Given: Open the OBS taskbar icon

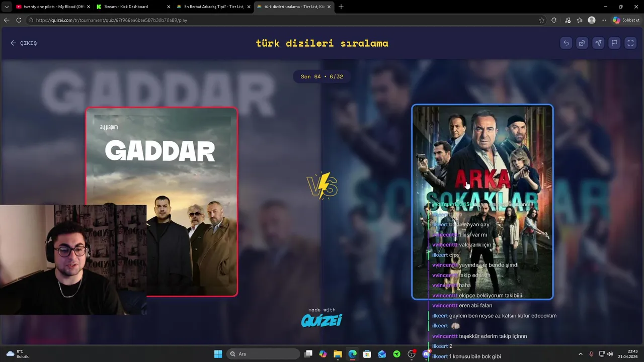Looking at the screenshot, I should tap(412, 354).
